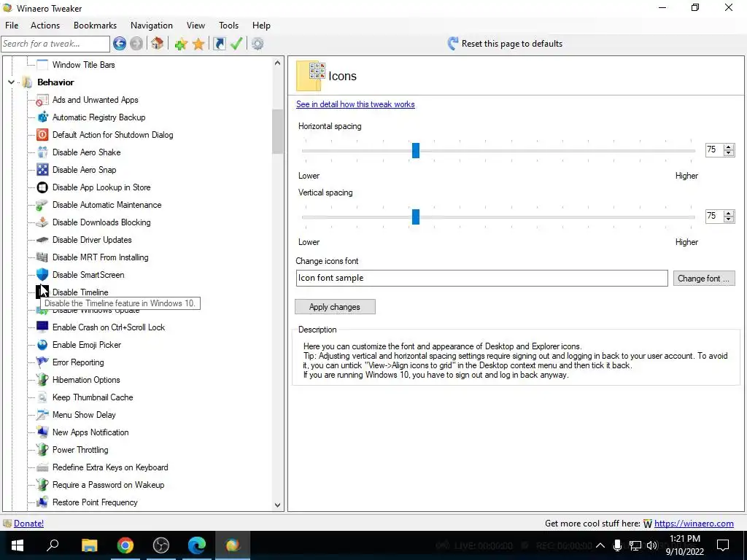This screenshot has width=747, height=560.
Task: Open the Windows Start menu
Action: 18,545
